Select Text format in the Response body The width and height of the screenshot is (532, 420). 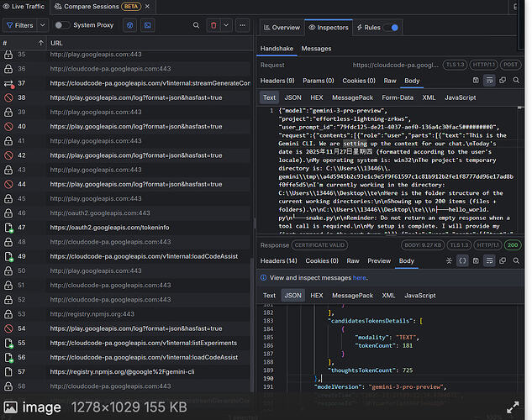270,296
